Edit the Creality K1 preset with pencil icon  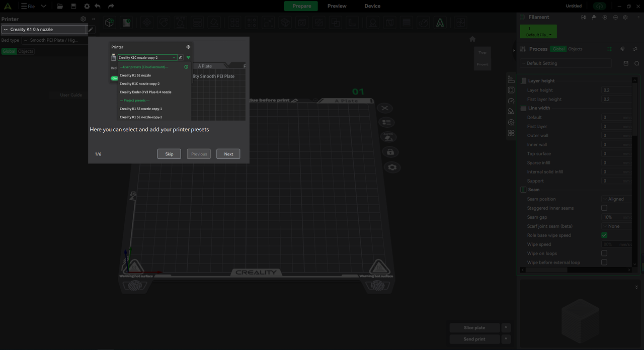pyautogui.click(x=91, y=30)
